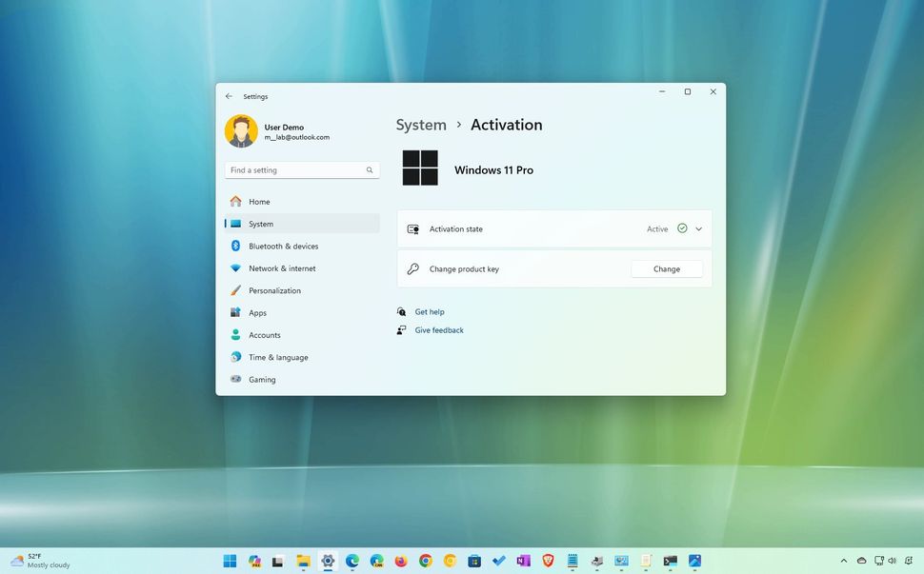
Task: Click Change to enter a new product key
Action: pos(666,268)
